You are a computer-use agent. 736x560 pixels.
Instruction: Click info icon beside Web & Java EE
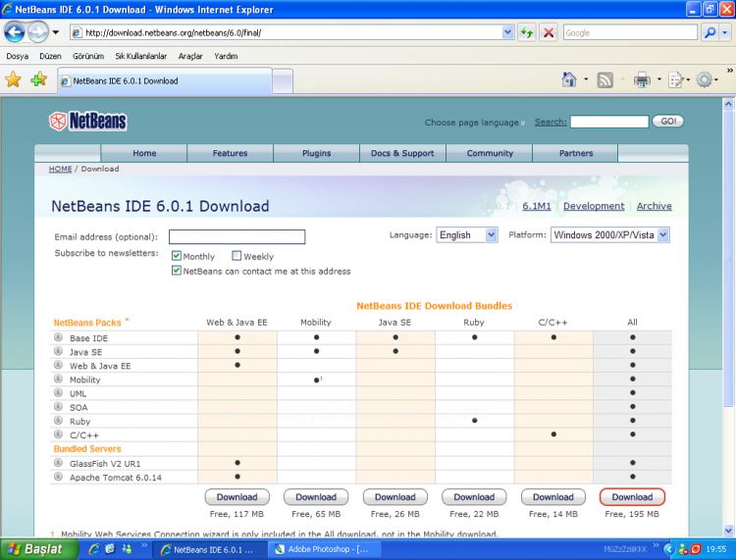pyautogui.click(x=58, y=365)
